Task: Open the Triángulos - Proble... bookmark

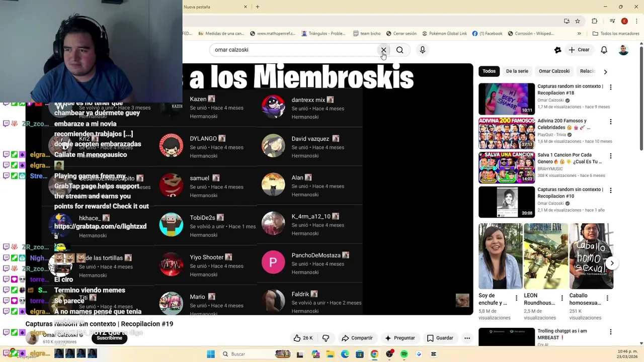Action: click(x=324, y=34)
